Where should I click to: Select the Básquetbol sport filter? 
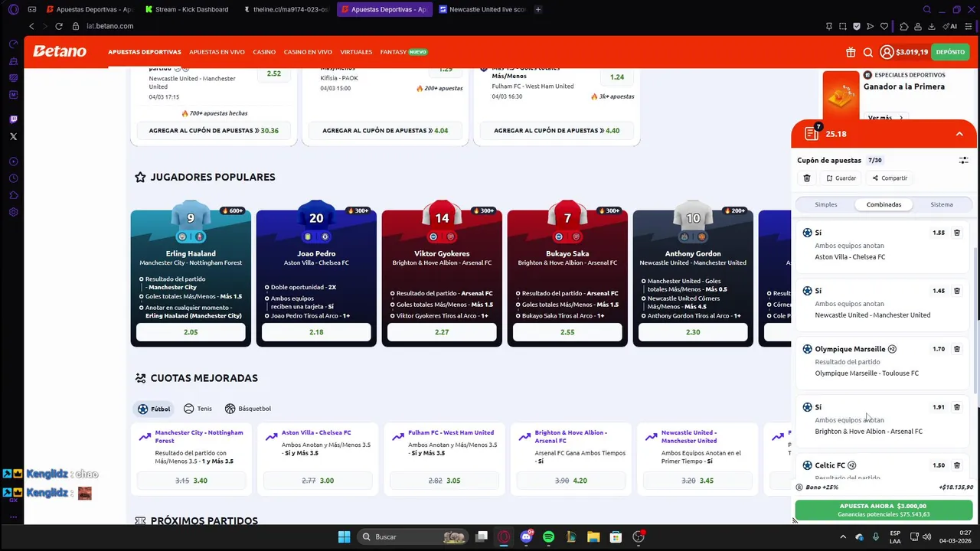point(248,409)
